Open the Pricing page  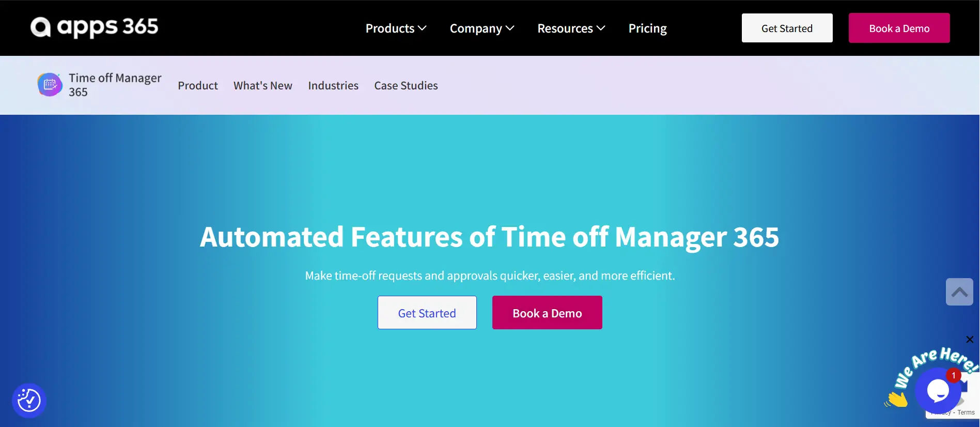[647, 28]
